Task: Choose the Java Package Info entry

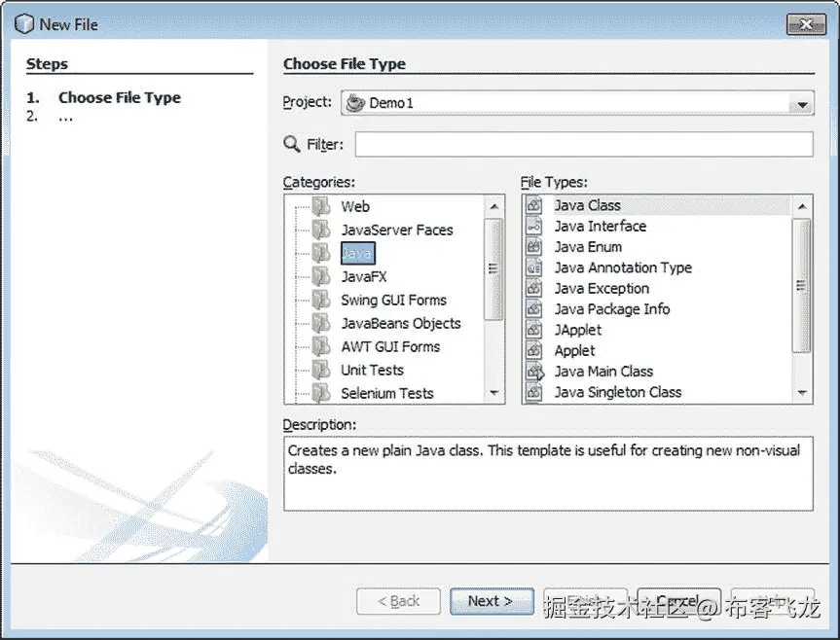Action: (612, 309)
